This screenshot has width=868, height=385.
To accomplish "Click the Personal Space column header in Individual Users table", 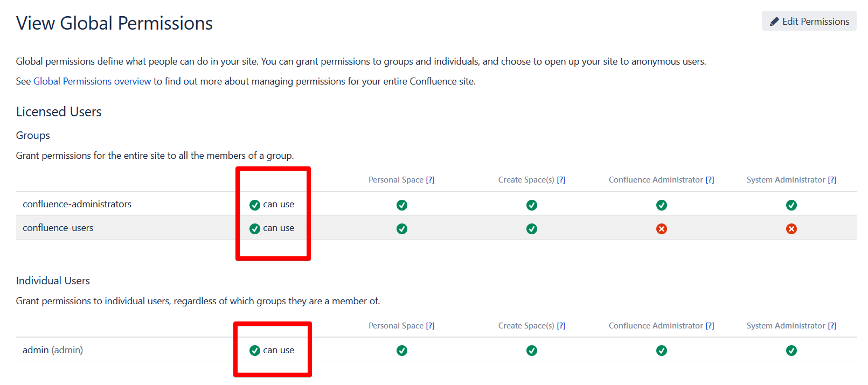I will [396, 326].
